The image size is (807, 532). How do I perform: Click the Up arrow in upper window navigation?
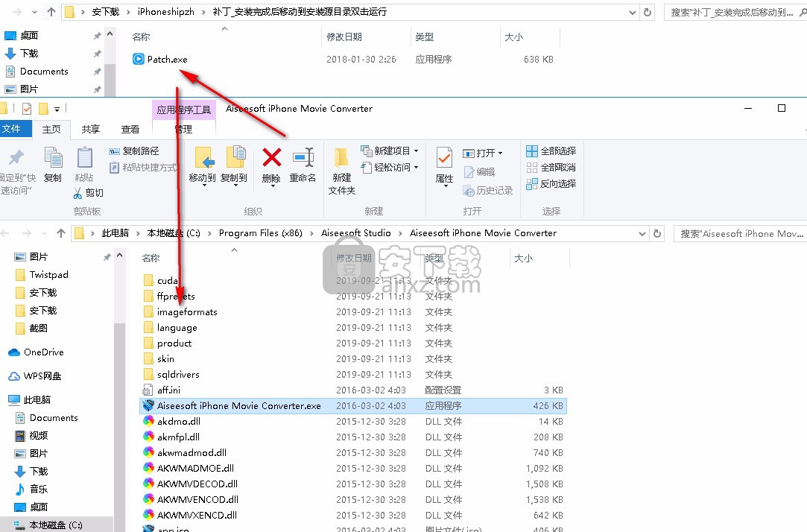(51, 12)
